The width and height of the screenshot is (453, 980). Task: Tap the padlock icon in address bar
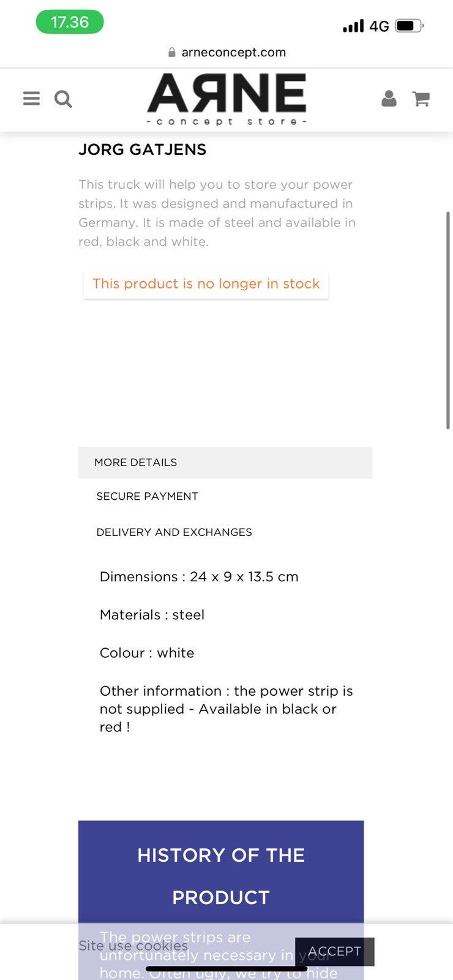[x=172, y=53]
